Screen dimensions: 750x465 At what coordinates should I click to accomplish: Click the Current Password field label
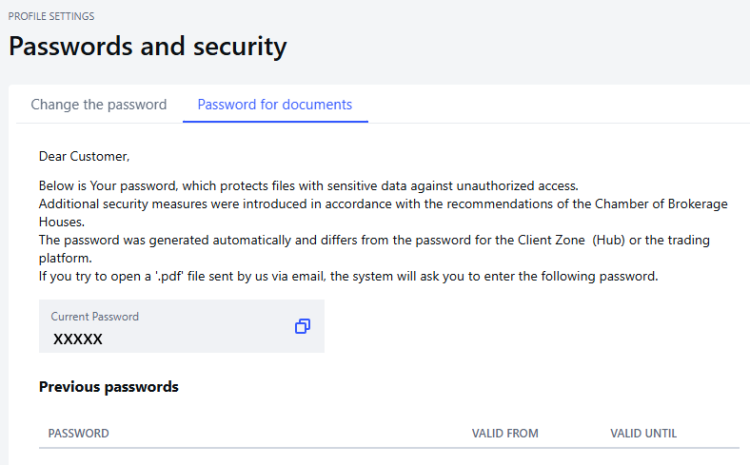pyautogui.click(x=95, y=316)
